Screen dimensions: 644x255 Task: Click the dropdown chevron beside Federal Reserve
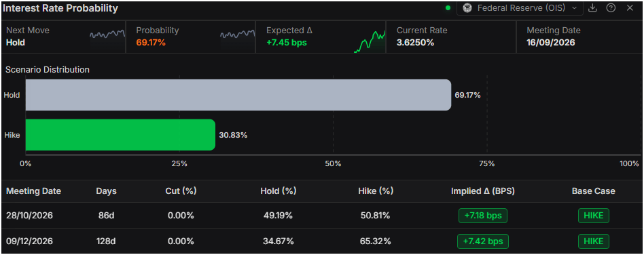coord(574,8)
